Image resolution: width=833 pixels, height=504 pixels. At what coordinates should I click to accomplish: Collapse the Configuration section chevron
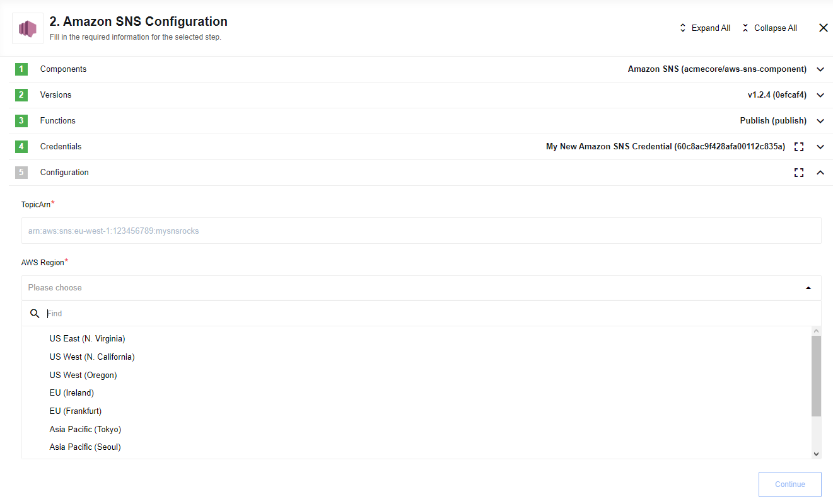click(x=820, y=173)
